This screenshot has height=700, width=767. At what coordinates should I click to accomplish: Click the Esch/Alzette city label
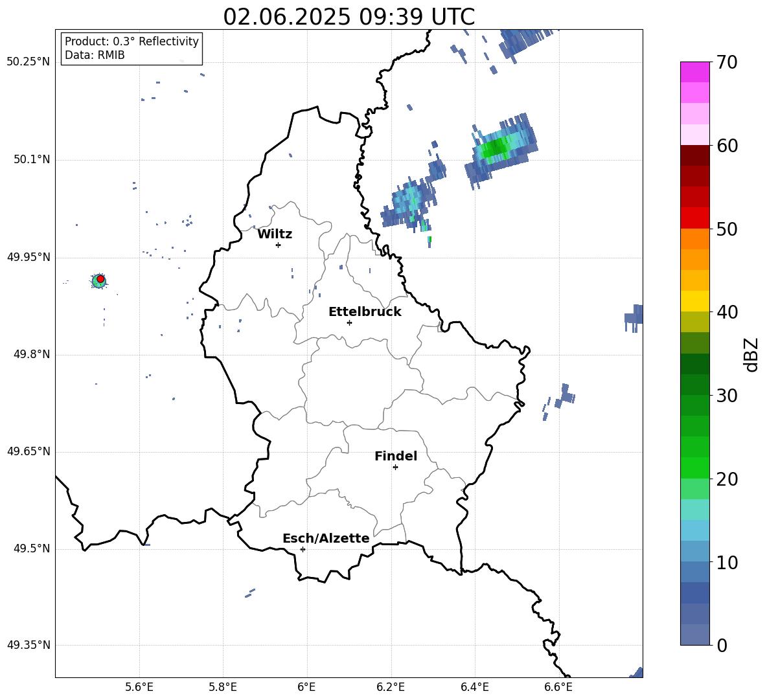point(326,538)
